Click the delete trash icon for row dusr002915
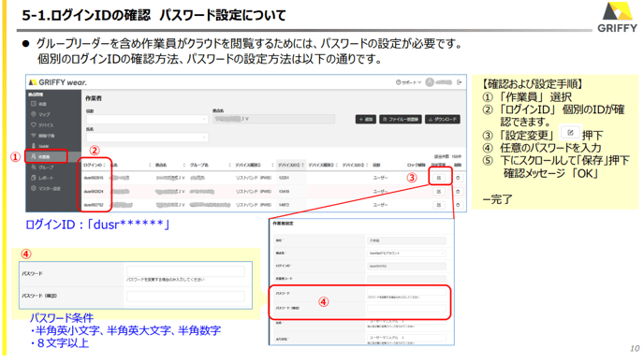The height and width of the screenshot is (363, 644). 458,178
